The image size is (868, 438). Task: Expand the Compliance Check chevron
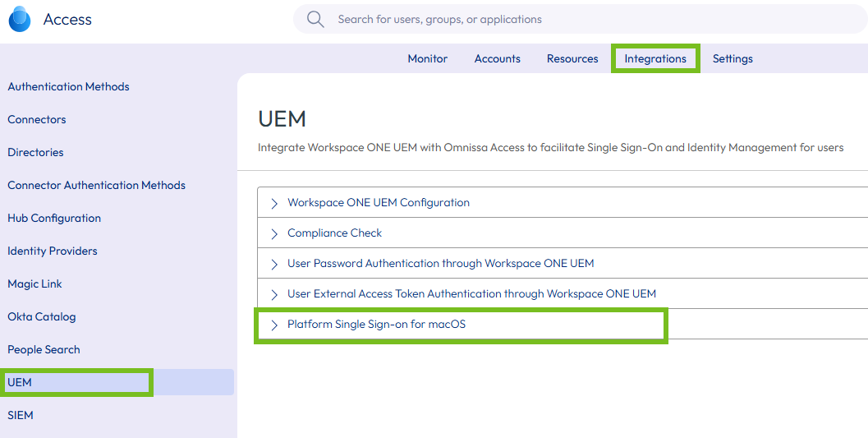click(x=274, y=233)
